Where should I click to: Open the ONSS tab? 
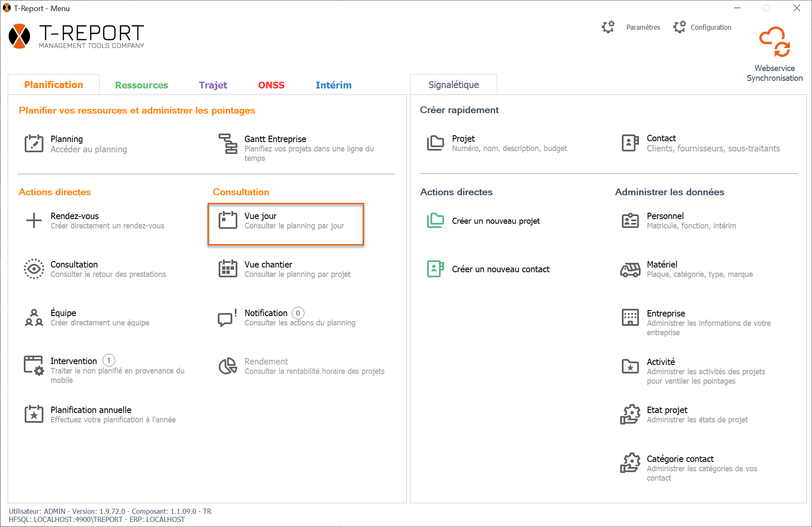tap(271, 85)
